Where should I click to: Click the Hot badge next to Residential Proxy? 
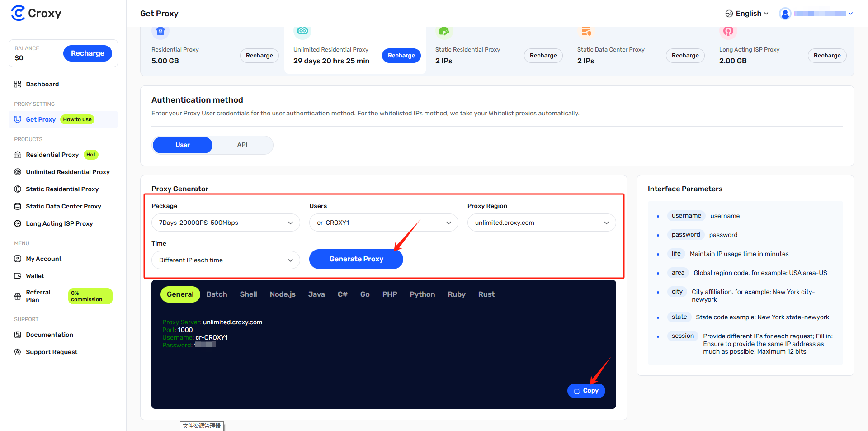point(91,155)
